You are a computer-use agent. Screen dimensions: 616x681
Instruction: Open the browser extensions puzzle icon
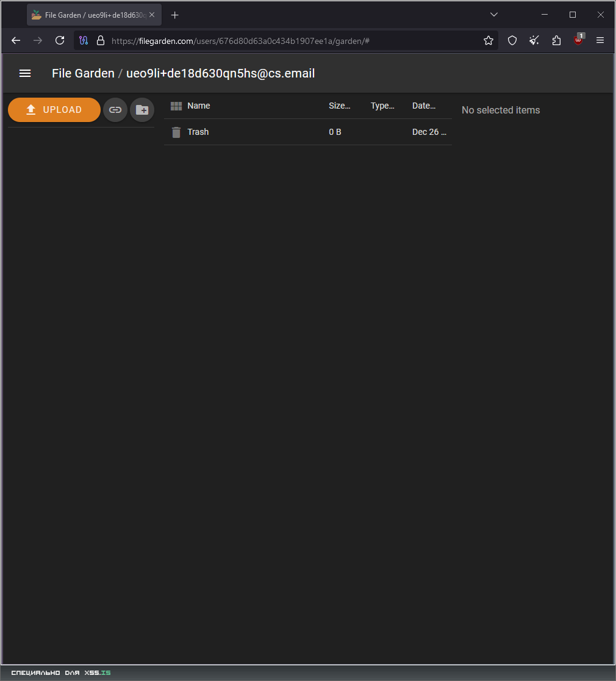pos(556,40)
